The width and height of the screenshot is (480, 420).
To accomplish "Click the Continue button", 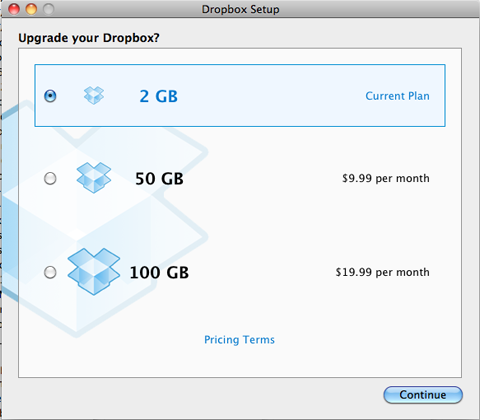I will point(423,395).
